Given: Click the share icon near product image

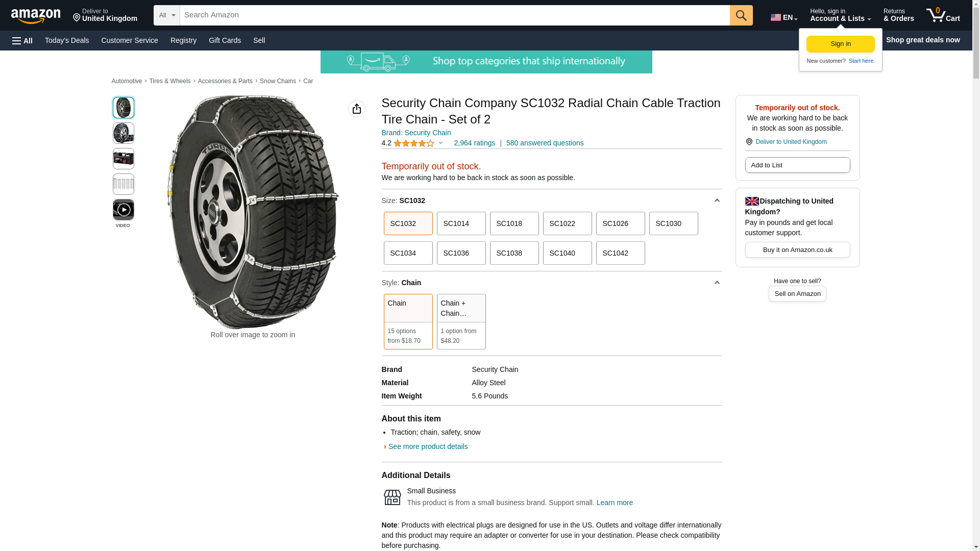Looking at the screenshot, I should [x=356, y=109].
